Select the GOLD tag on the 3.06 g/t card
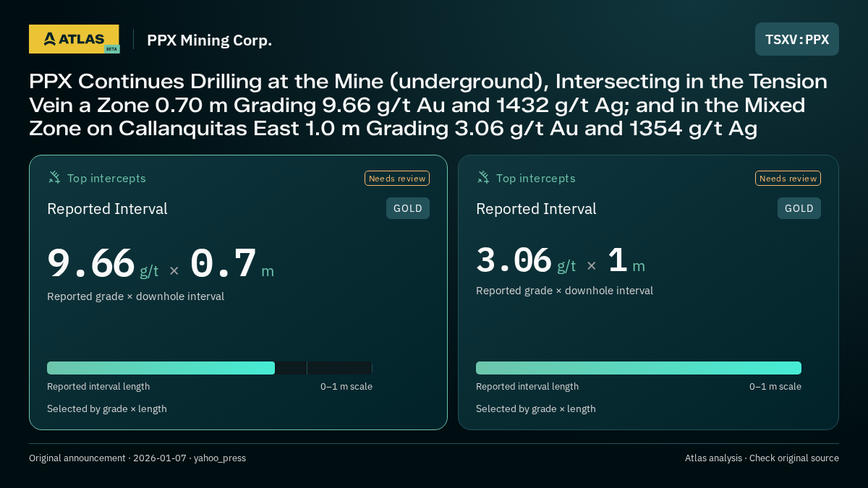868x488 pixels. [799, 208]
